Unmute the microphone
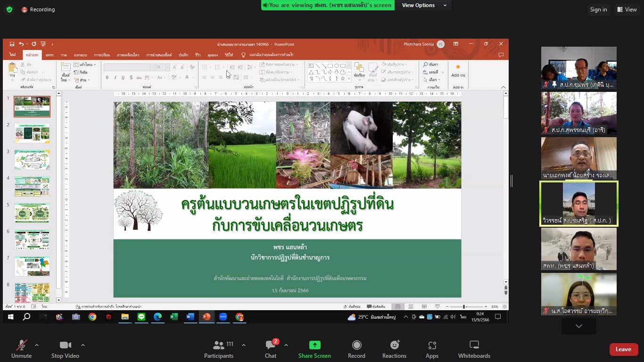 tap(21, 349)
